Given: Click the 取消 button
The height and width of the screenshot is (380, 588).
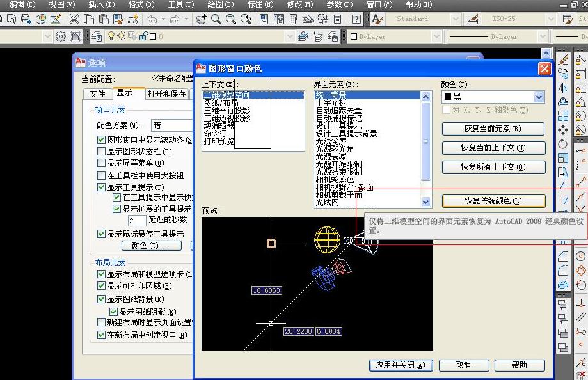Looking at the screenshot, I should click(x=464, y=365).
